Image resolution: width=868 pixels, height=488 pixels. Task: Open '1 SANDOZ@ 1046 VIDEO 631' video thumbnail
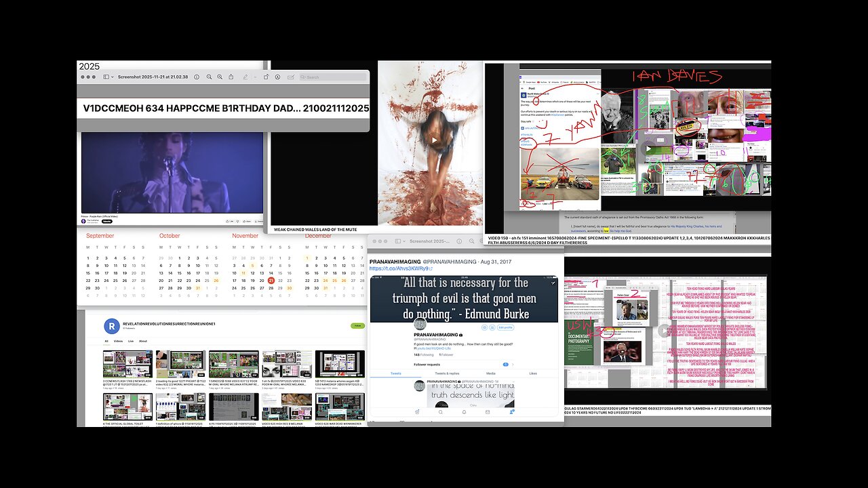(233, 364)
